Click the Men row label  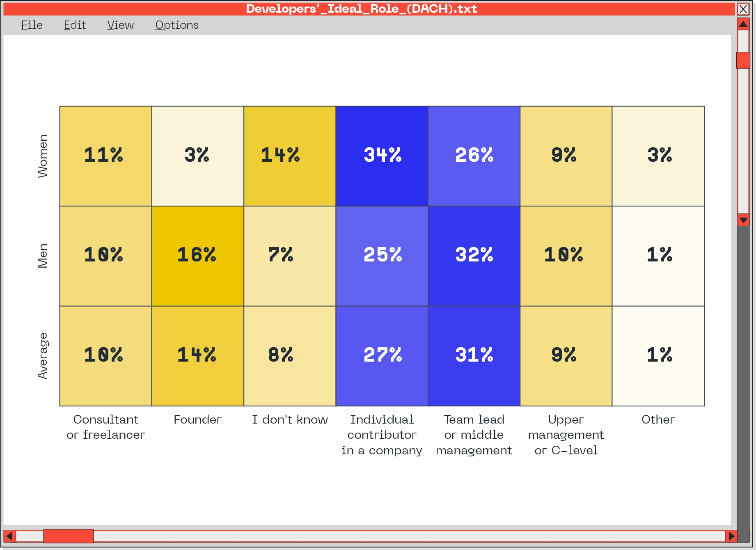coord(43,256)
